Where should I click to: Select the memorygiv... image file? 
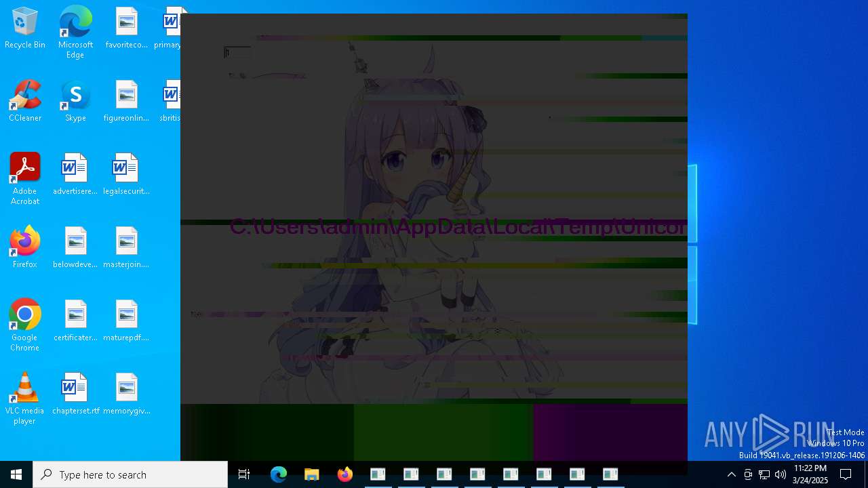tap(127, 394)
